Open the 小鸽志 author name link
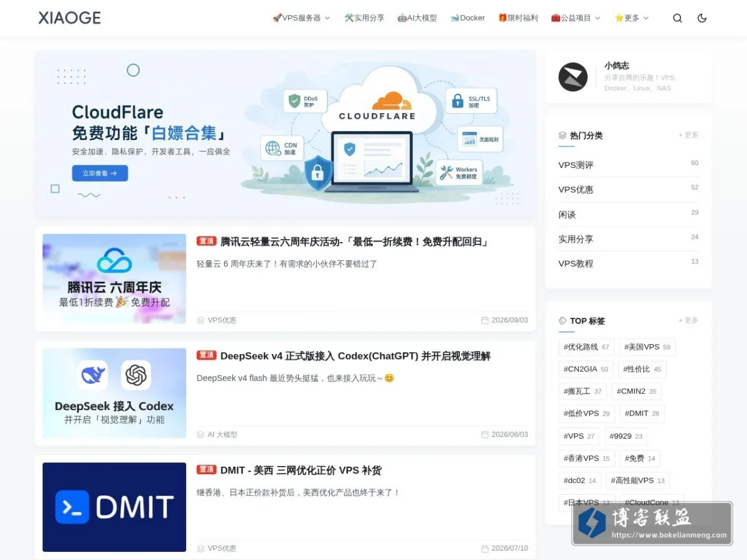Image resolution: width=747 pixels, height=560 pixels. click(x=616, y=65)
